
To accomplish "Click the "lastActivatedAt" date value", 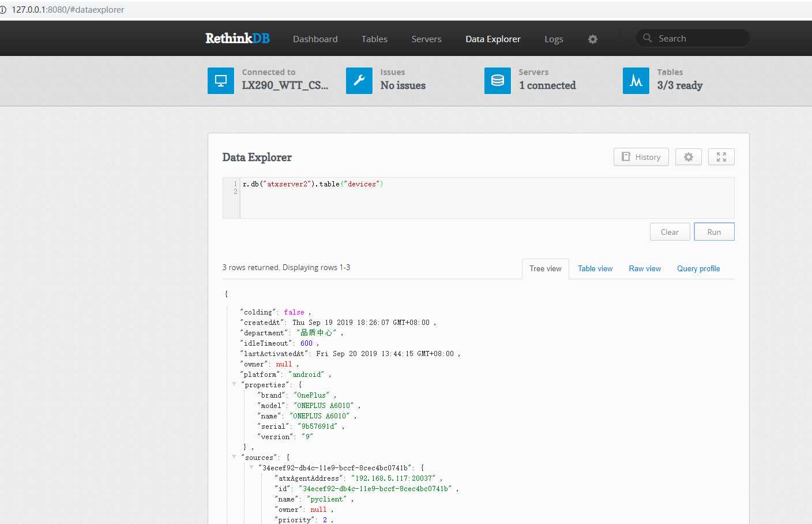I will tap(385, 354).
